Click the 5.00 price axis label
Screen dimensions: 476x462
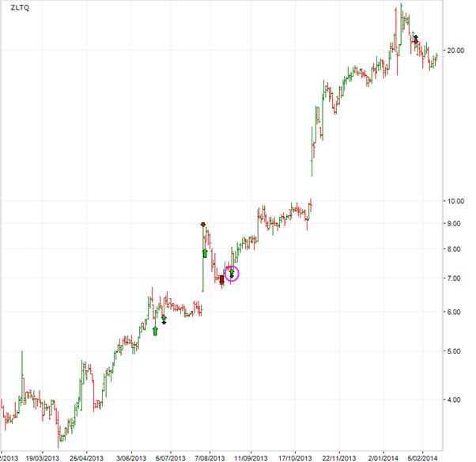[x=454, y=351]
